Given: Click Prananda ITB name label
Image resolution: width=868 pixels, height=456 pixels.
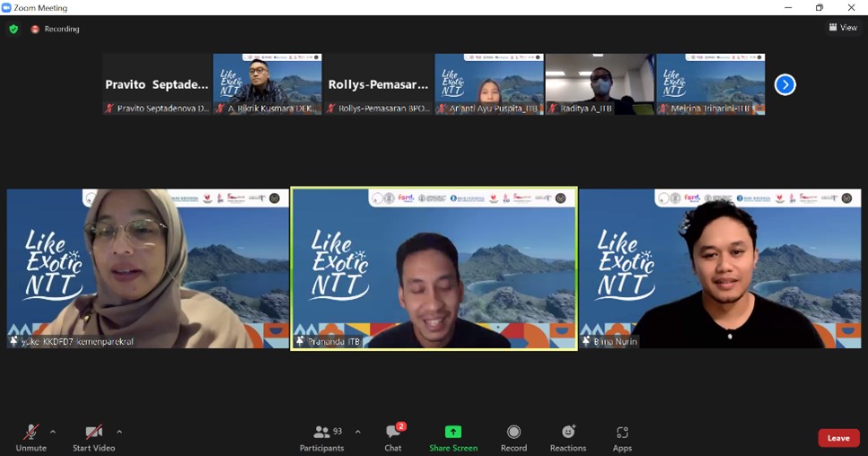Looking at the screenshot, I should click(x=334, y=341).
